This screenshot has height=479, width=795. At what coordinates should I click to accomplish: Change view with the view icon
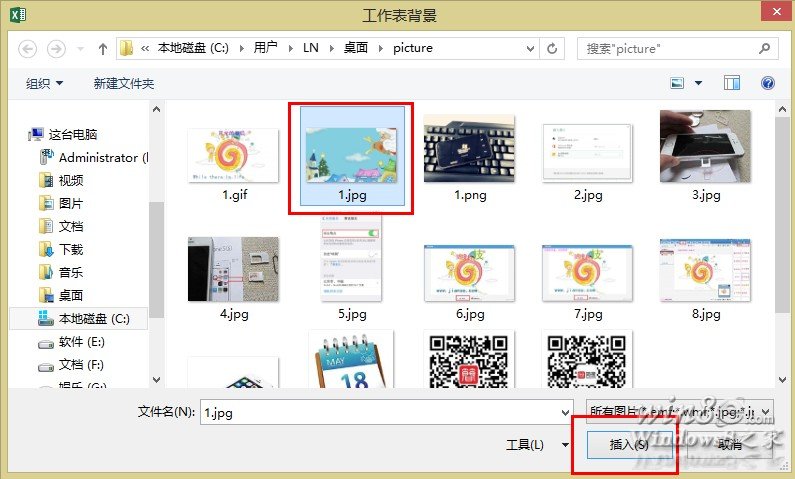[x=677, y=83]
